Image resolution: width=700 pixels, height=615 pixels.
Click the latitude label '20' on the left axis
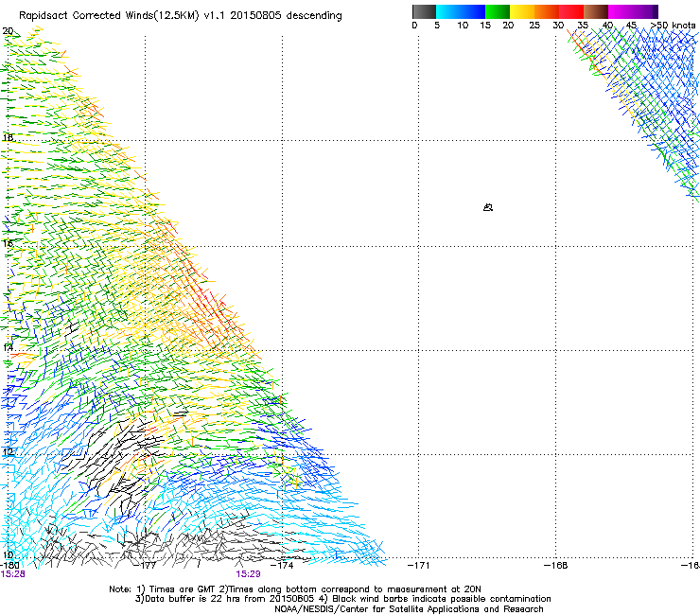tap(8, 31)
